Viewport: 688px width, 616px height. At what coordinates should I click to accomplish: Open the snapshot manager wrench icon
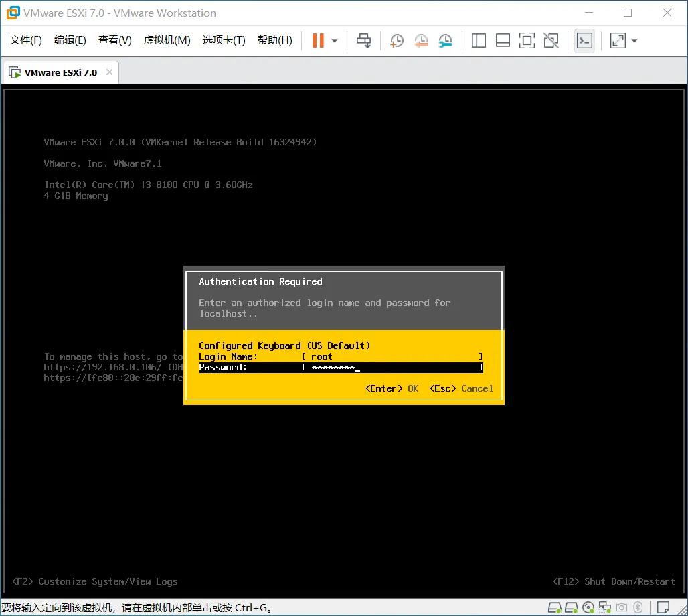pyautogui.click(x=445, y=40)
